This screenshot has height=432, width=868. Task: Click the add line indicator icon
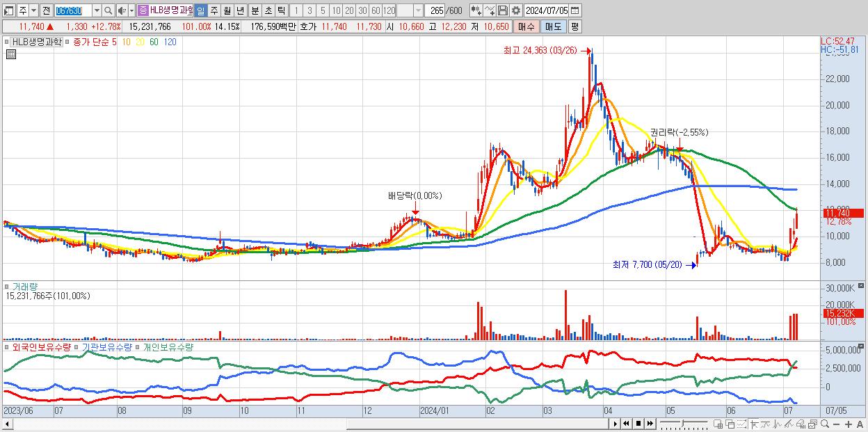490,10
